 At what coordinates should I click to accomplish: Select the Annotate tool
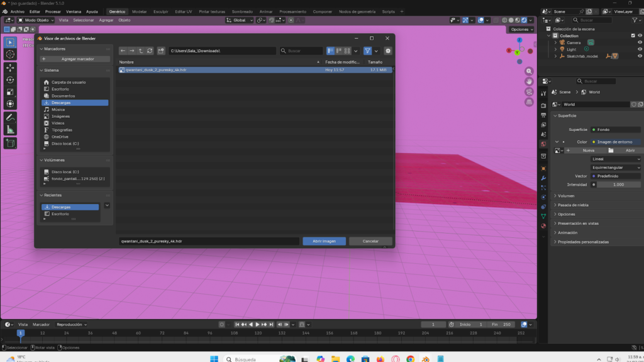pyautogui.click(x=10, y=118)
